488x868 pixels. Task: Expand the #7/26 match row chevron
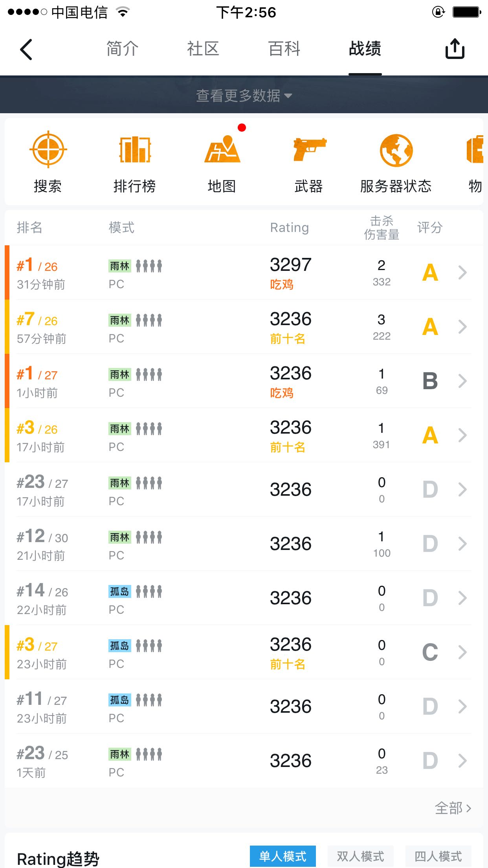tap(462, 327)
